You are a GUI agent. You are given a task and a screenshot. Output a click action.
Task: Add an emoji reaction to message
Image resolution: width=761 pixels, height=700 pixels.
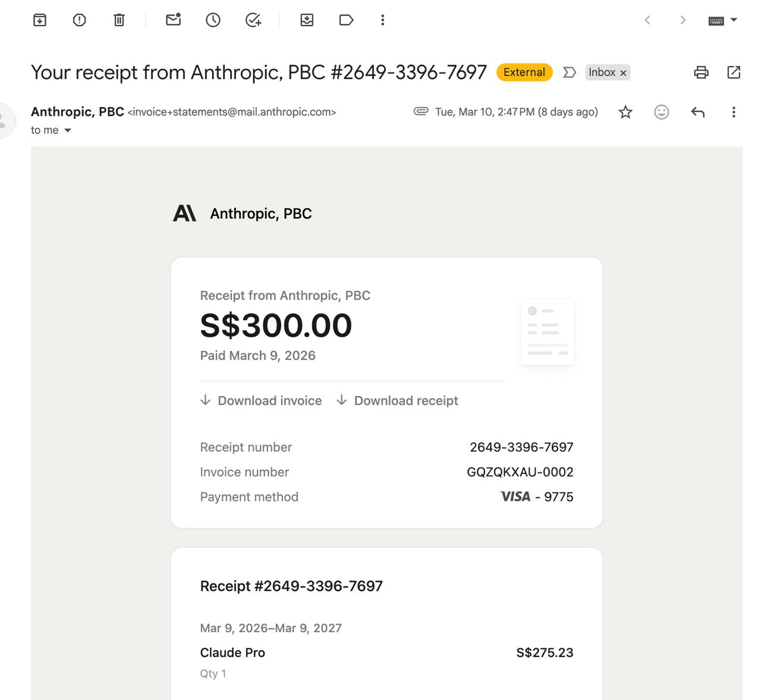point(661,112)
